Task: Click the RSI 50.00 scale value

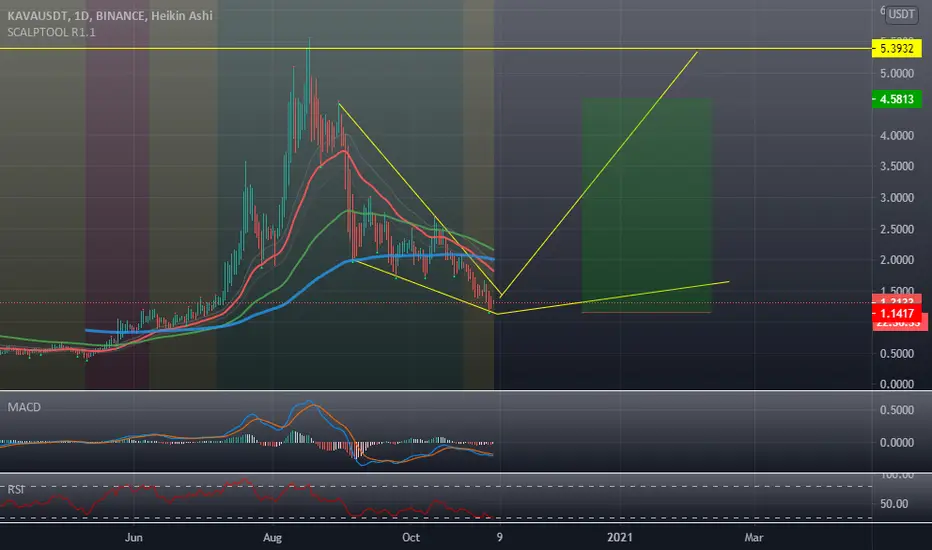Action: tap(894, 504)
